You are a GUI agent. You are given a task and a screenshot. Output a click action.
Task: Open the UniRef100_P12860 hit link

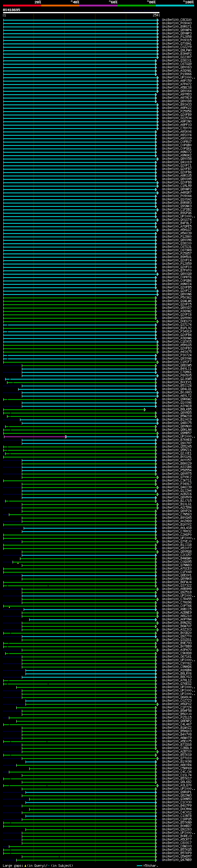coord(176,237)
